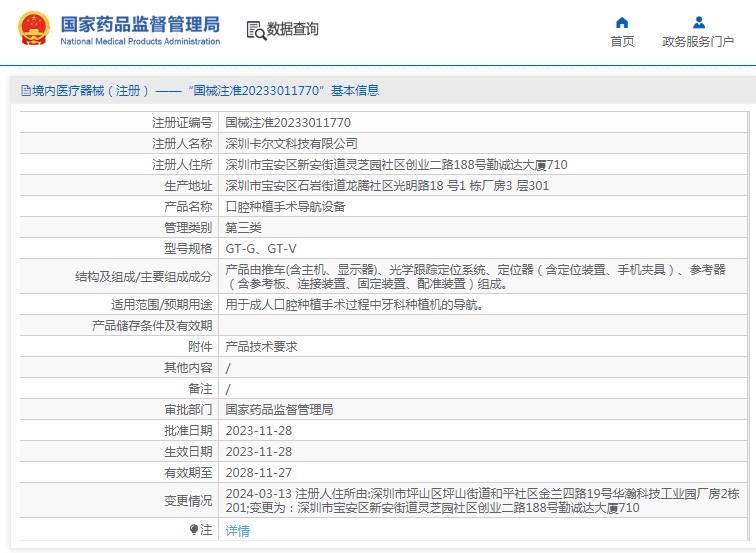Image resolution: width=756 pixels, height=553 pixels.
Task: Select product name 口腔种植手术导航设备
Action: 285,207
